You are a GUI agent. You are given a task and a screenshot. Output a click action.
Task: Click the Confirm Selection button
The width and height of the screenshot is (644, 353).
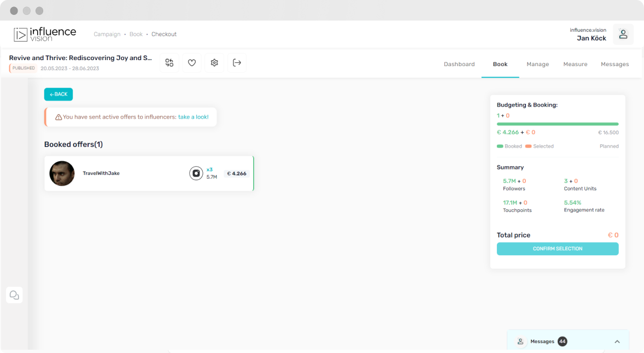pos(557,249)
